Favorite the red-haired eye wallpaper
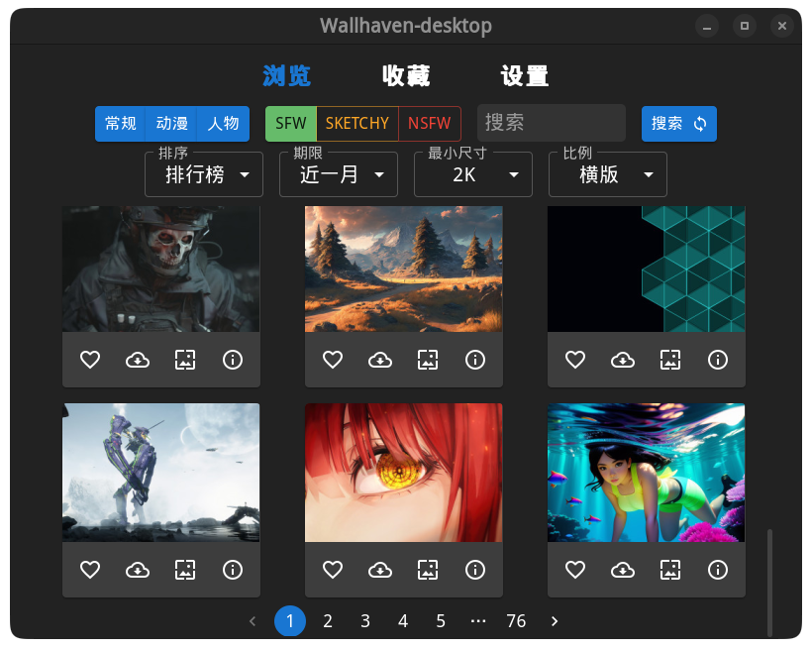Viewport: 812px width, 649px height. [x=333, y=570]
